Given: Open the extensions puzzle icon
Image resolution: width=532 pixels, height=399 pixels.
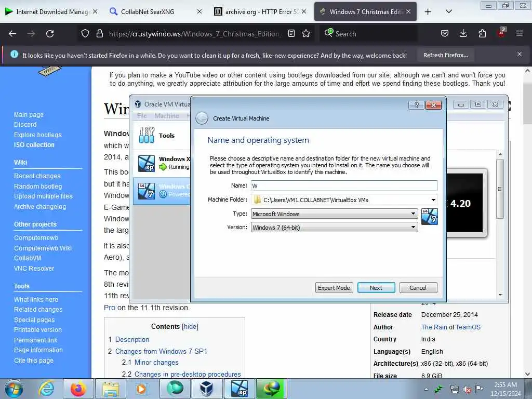Looking at the screenshot, I should (x=482, y=34).
